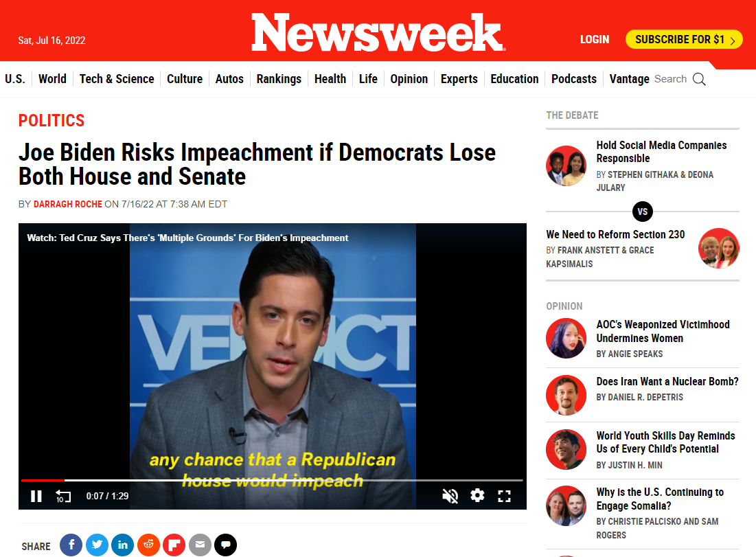756x557 pixels.
Task: Share article on Flipboard
Action: click(x=174, y=545)
